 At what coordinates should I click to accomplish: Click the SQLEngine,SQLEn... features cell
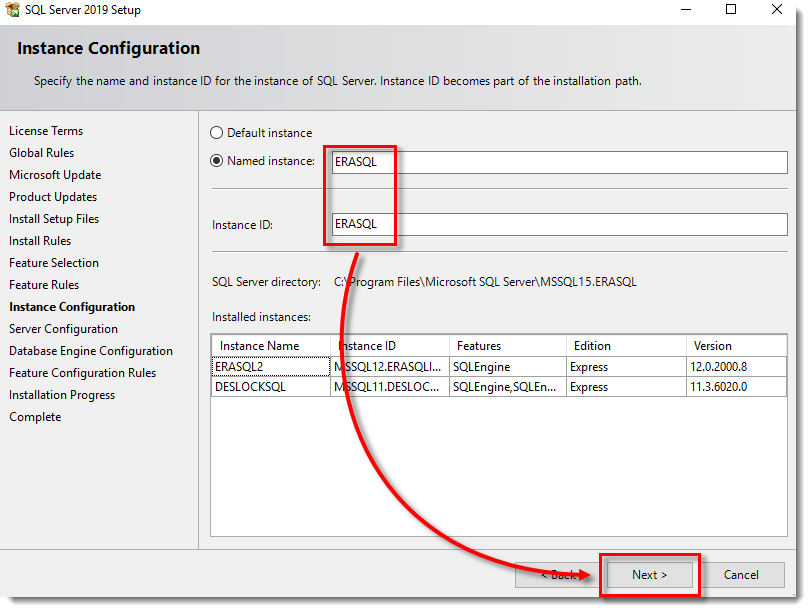click(508, 387)
